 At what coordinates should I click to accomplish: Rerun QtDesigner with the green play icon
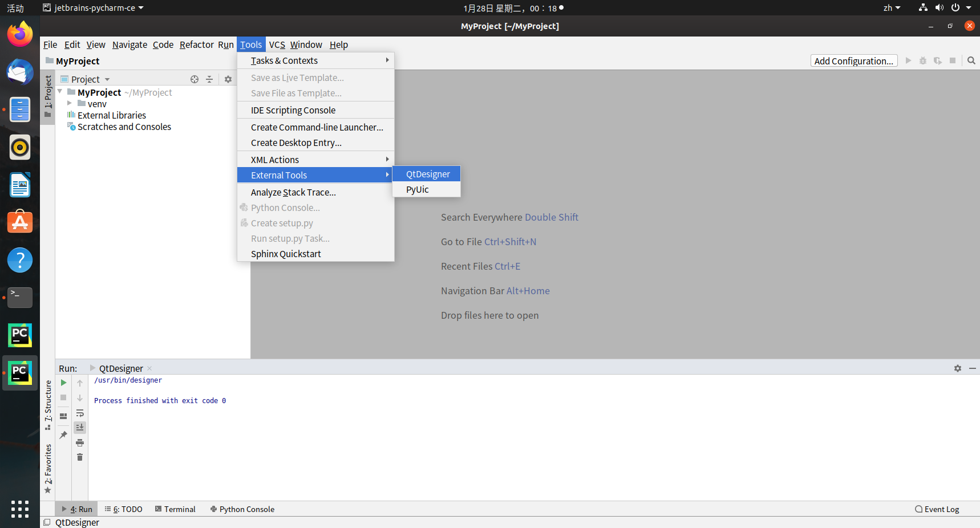pos(64,383)
